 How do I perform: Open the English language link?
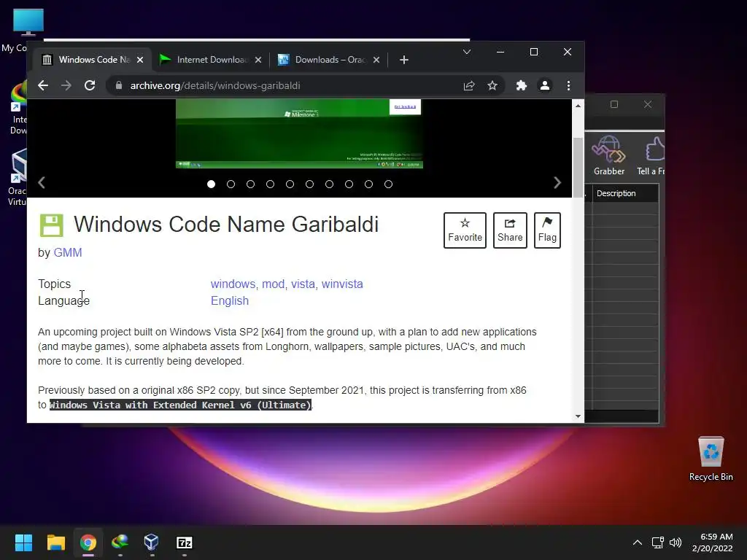[230, 301]
